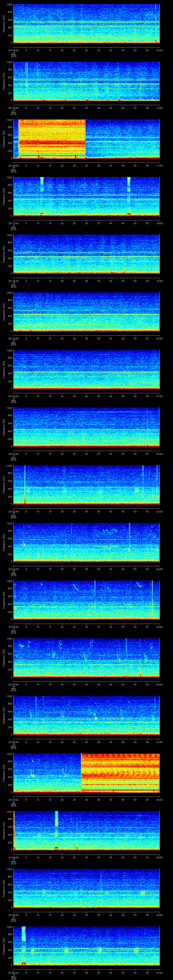Click the spectrogram panel starting at 20:22:00
The height and width of the screenshot is (980, 173).
(x=87, y=485)
